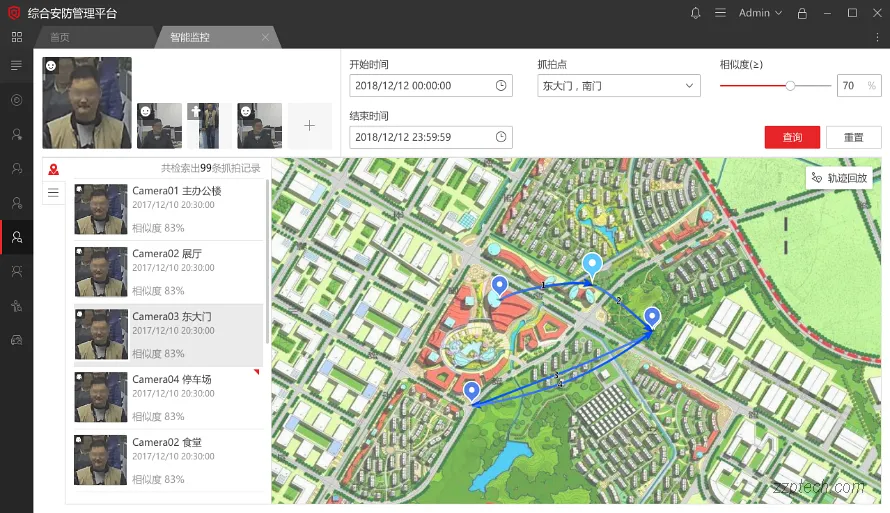890x513 pixels.
Task: Open the hamburger menu in title bar
Action: click(x=720, y=13)
